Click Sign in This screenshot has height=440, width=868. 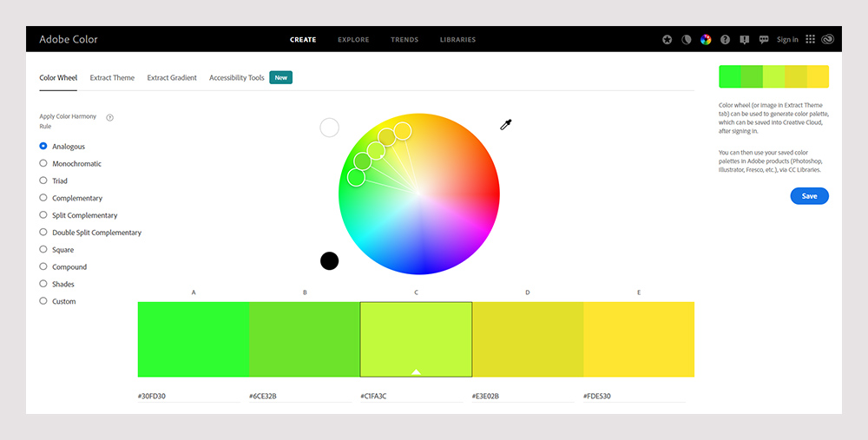tap(787, 40)
